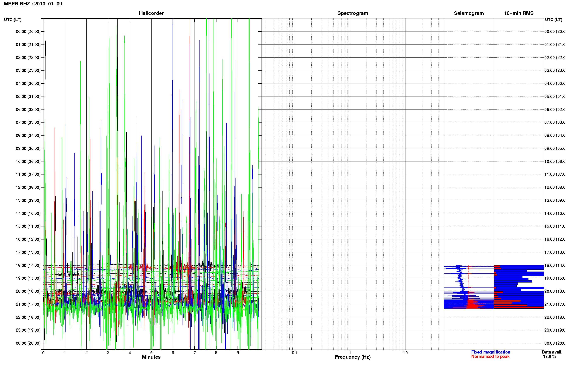Click the left '10:00 (06:00)' time label
The height and width of the screenshot is (368, 588).
tap(28, 161)
